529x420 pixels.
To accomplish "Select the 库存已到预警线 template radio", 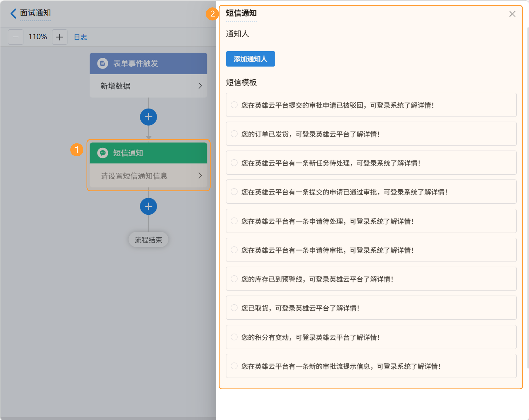I will tap(234, 279).
